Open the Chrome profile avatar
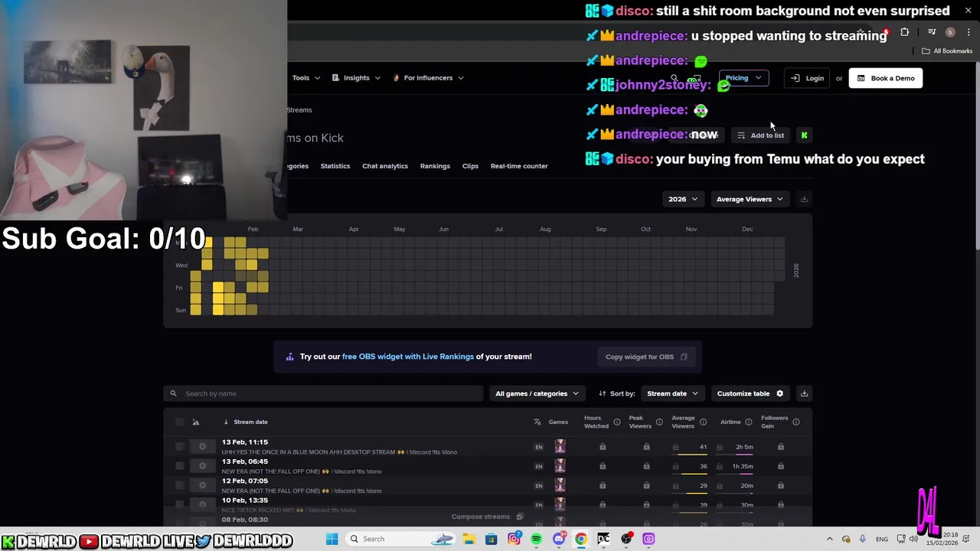 coord(950,32)
